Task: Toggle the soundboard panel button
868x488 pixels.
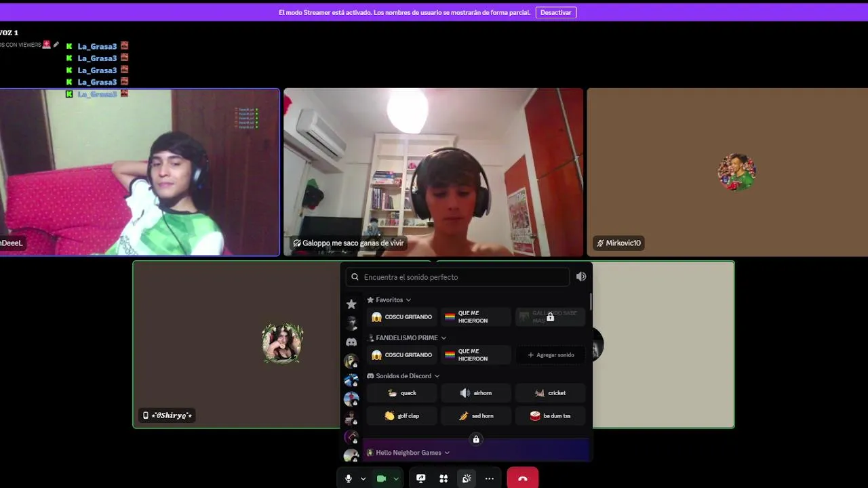Action: click(467, 479)
